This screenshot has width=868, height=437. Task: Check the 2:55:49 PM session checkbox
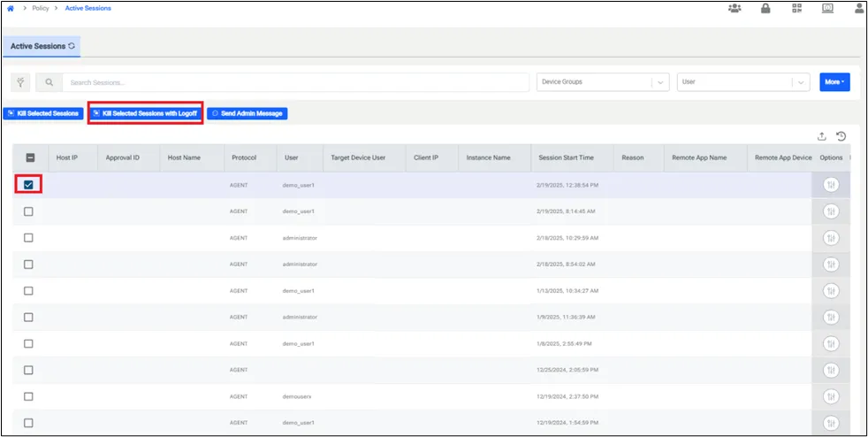(x=29, y=344)
